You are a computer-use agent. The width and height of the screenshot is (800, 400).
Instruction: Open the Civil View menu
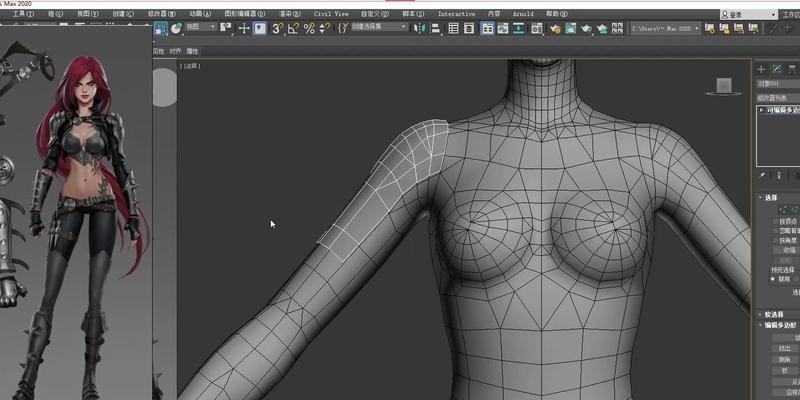[331, 14]
